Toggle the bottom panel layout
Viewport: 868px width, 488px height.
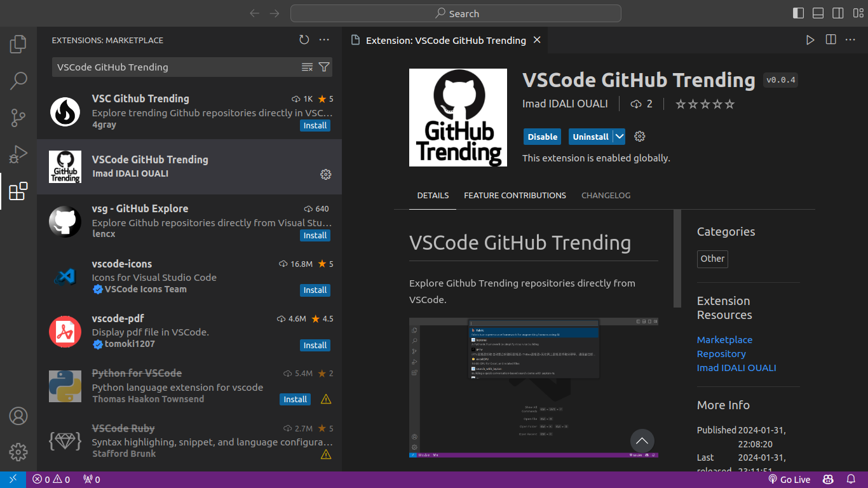click(818, 13)
